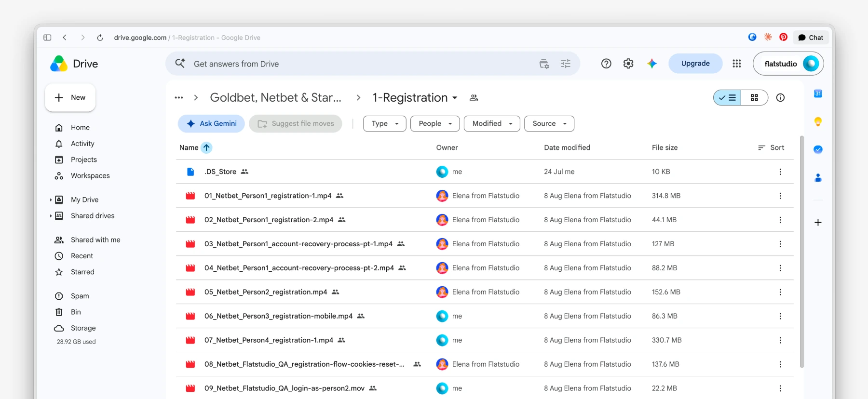Screen dimensions: 868x399
Task: Open more actions for .DS_Store
Action: [780, 172]
